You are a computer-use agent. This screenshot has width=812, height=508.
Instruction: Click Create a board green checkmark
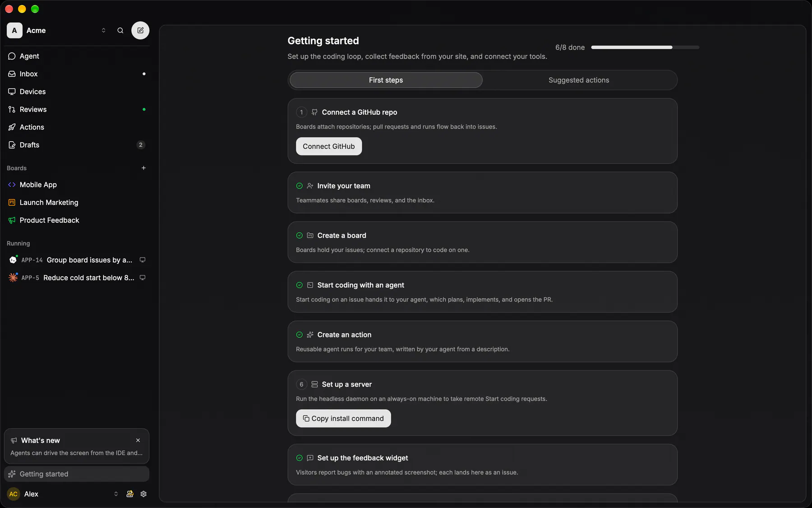(x=300, y=236)
